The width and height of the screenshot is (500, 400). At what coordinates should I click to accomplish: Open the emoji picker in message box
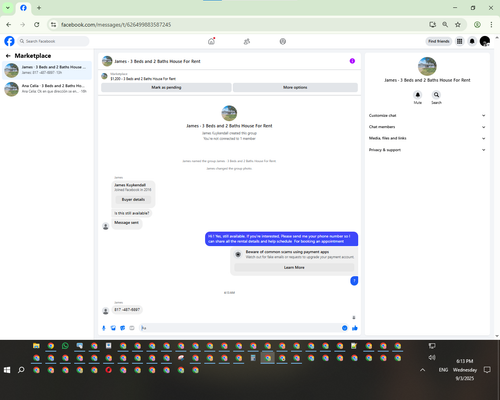(345, 328)
